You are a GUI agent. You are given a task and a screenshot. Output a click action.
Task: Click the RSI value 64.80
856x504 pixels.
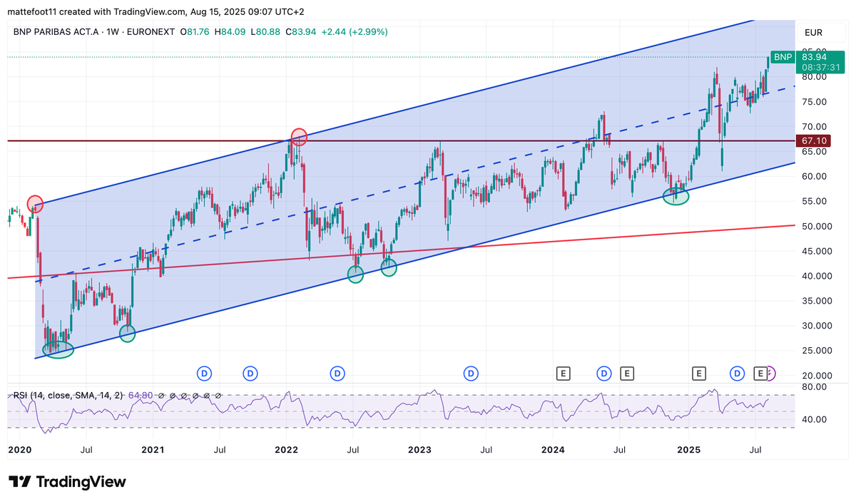coord(141,396)
